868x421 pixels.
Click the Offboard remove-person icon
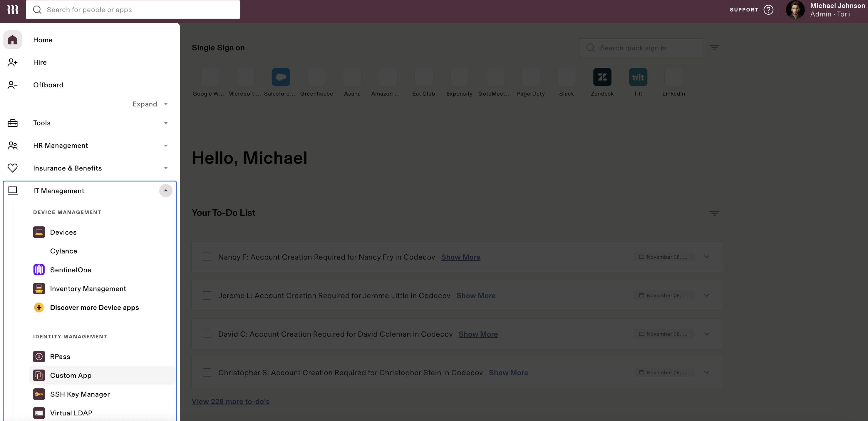[x=12, y=85]
